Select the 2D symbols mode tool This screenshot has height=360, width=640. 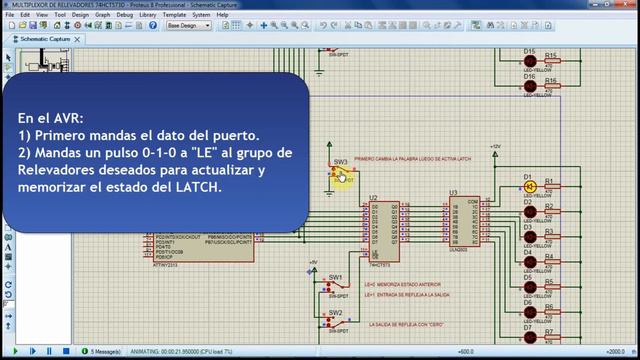coord(8,257)
